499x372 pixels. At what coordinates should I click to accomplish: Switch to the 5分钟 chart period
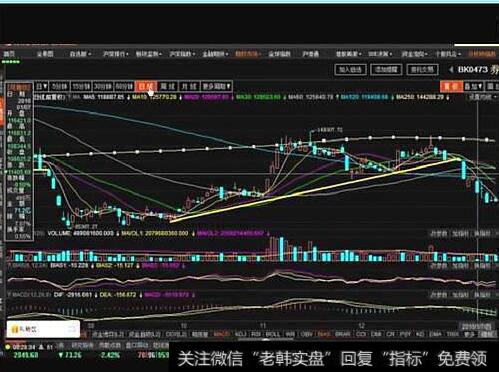coord(59,86)
